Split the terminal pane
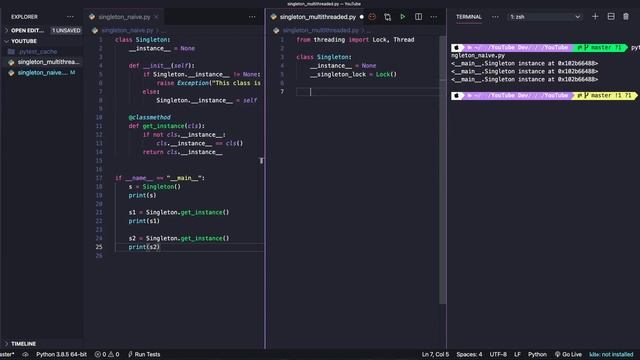Viewport: 640px width, 360px height. [611, 16]
